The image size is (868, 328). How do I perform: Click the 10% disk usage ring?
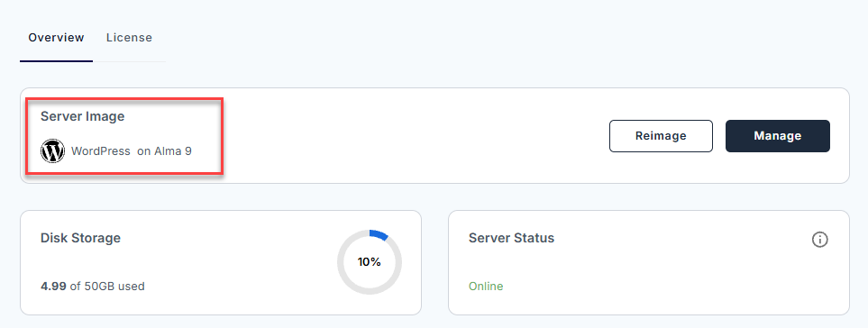(370, 261)
